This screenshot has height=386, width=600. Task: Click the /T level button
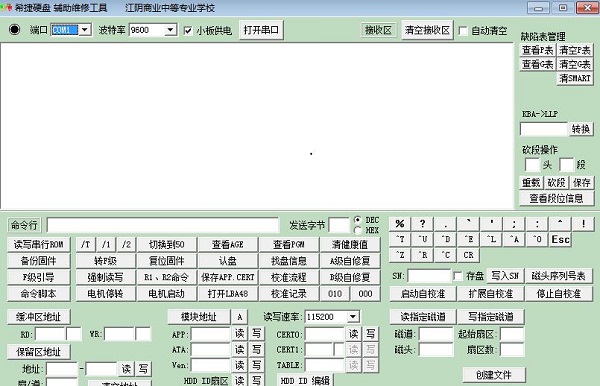86,244
